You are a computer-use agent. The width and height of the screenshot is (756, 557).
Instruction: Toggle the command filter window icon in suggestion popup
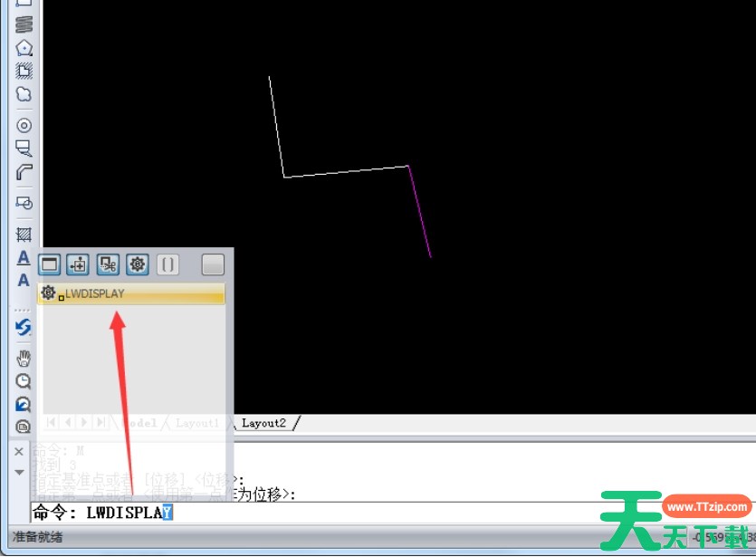point(50,264)
